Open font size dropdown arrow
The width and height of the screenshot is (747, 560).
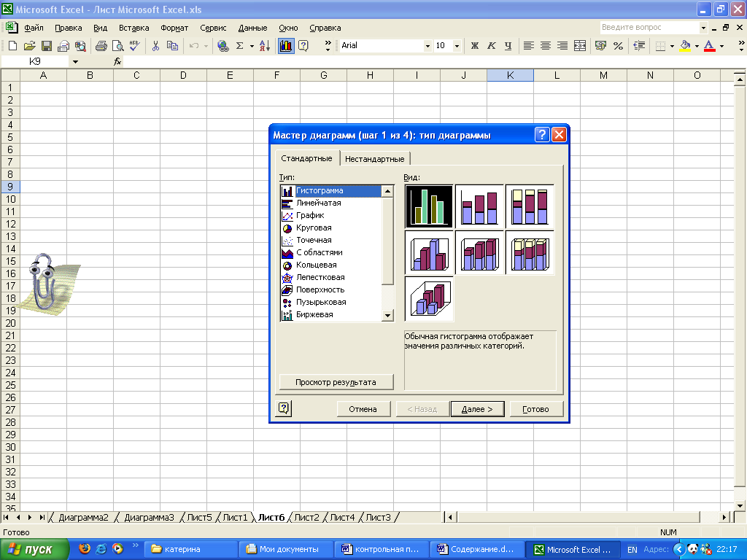coord(457,46)
